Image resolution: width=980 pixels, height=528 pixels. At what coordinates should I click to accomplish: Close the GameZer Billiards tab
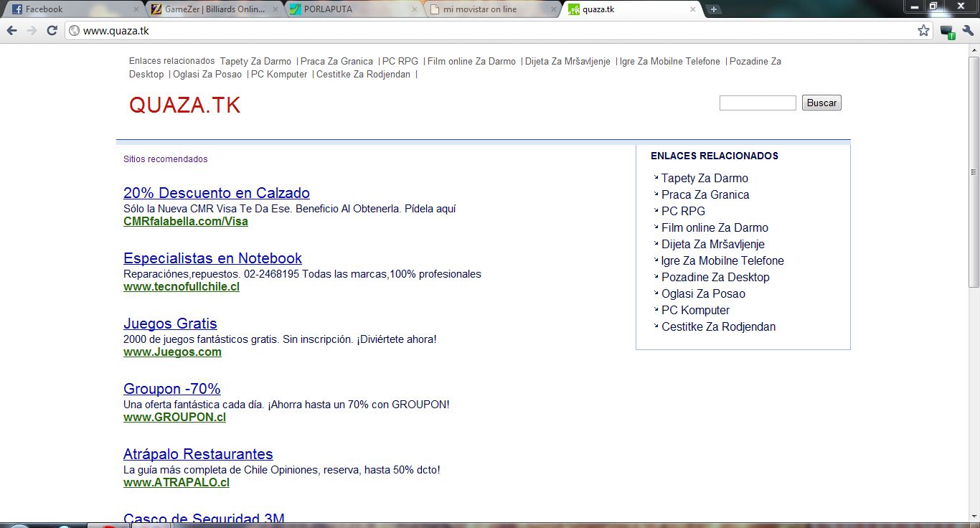coord(276,9)
